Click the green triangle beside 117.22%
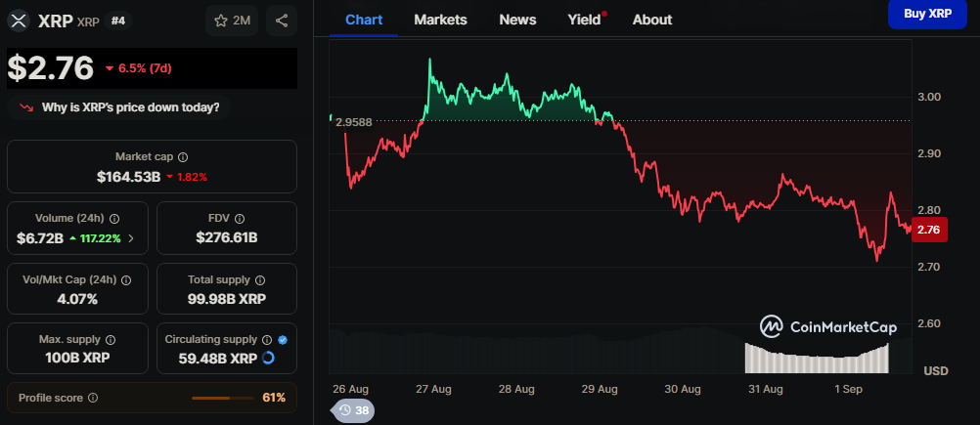 (x=73, y=237)
